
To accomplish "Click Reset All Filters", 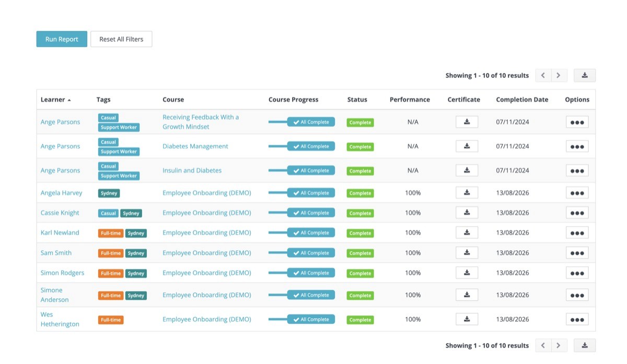I will pyautogui.click(x=121, y=39).
